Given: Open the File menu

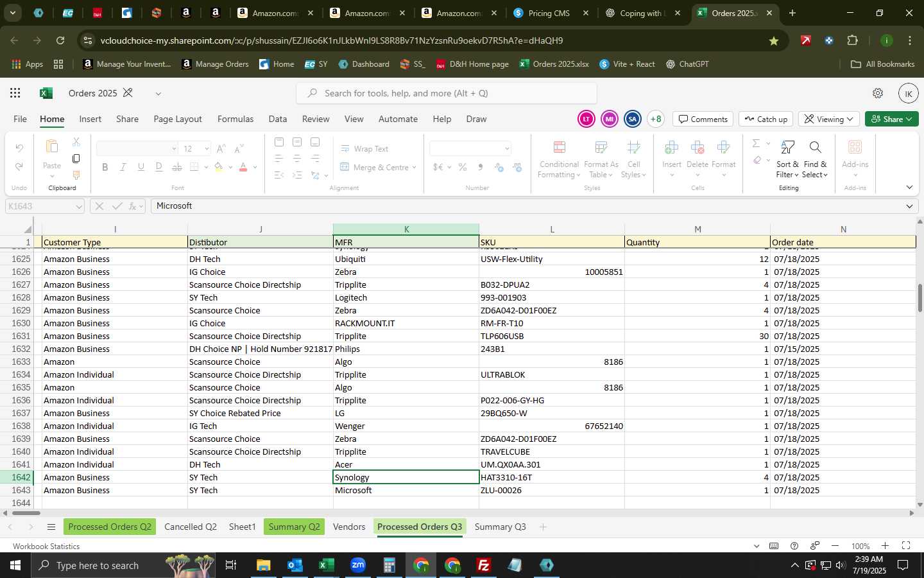Looking at the screenshot, I should [21, 119].
